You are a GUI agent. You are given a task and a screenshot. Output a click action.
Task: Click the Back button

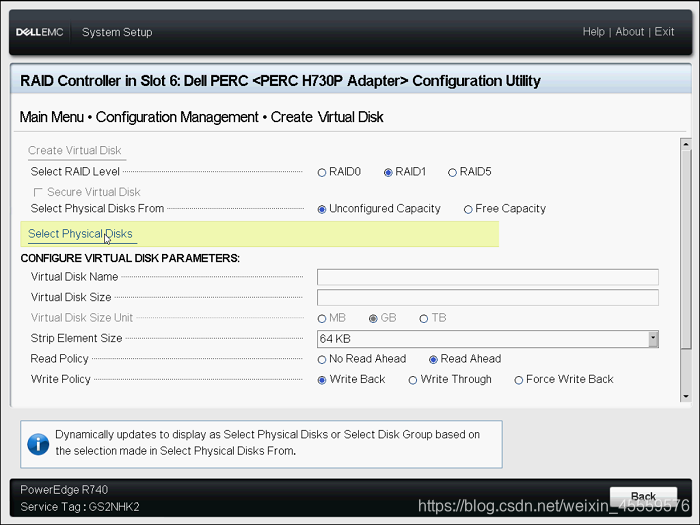click(x=643, y=496)
